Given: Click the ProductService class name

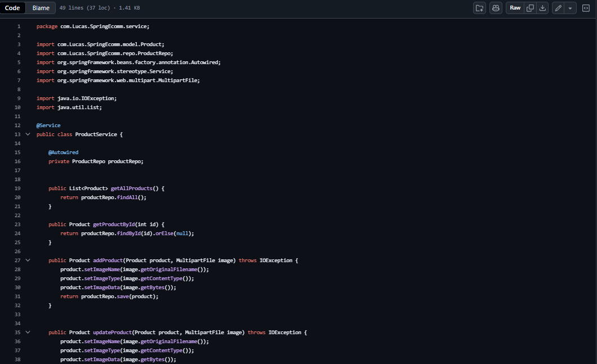Looking at the screenshot, I should tap(96, 134).
